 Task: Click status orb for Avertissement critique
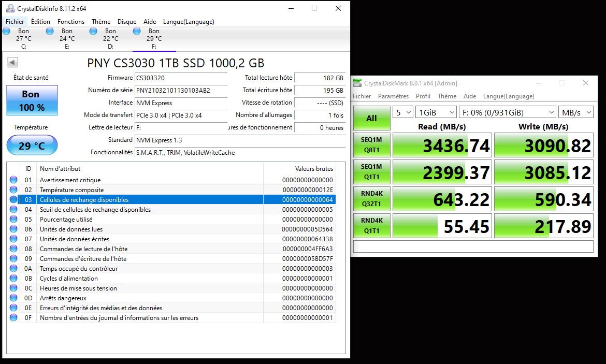pyautogui.click(x=13, y=180)
